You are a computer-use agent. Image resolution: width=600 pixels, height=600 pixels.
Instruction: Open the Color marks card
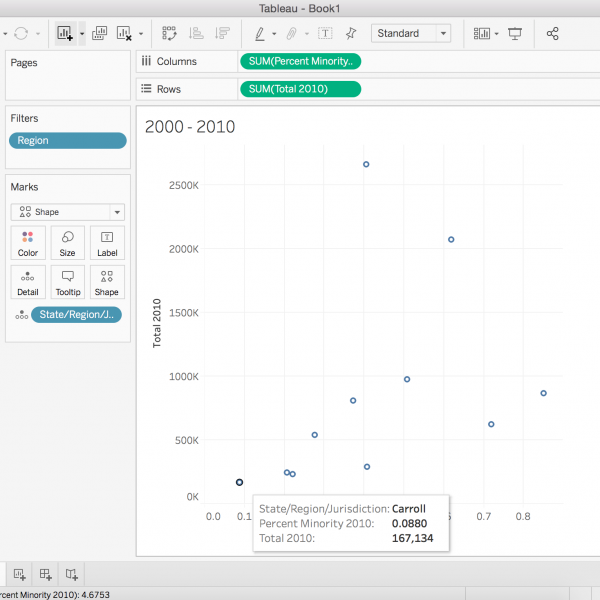coord(28,244)
